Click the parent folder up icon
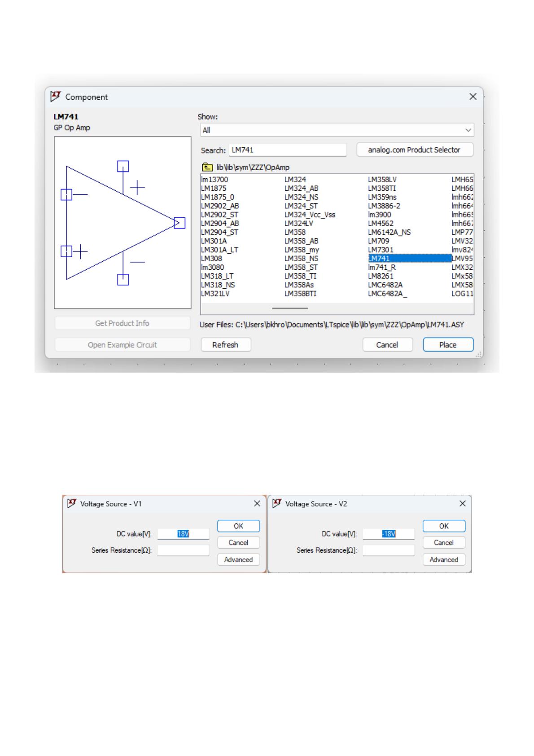The image size is (534, 756). (x=207, y=167)
